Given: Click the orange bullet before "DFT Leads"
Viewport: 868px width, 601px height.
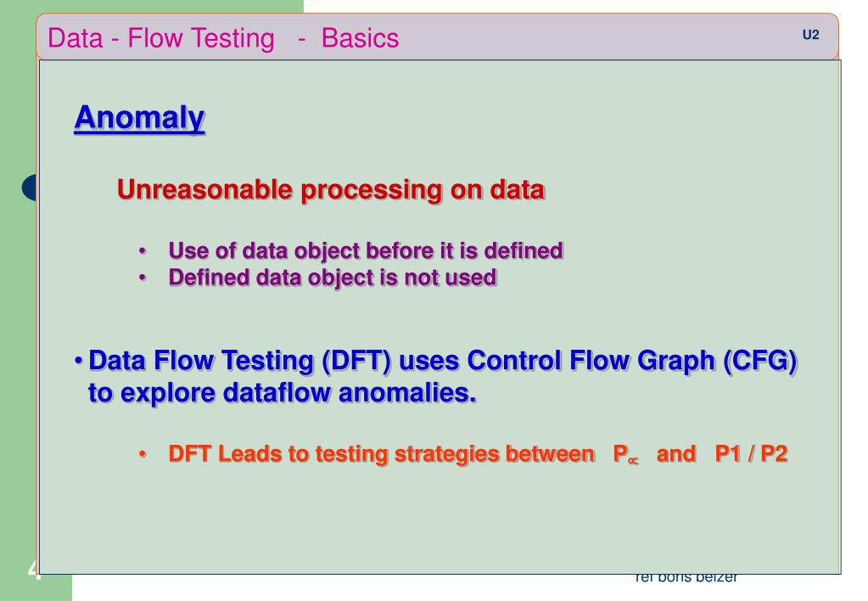Looking at the screenshot, I should (142, 455).
